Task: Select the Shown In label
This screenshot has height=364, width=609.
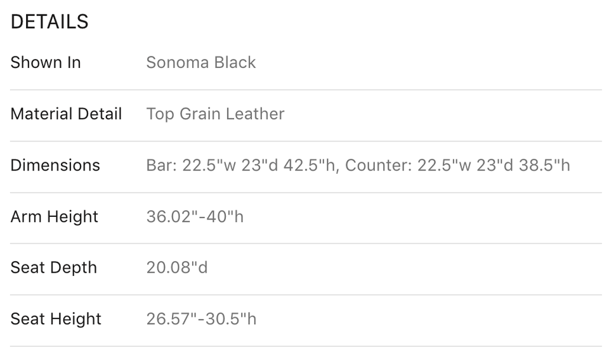Action: 46,63
